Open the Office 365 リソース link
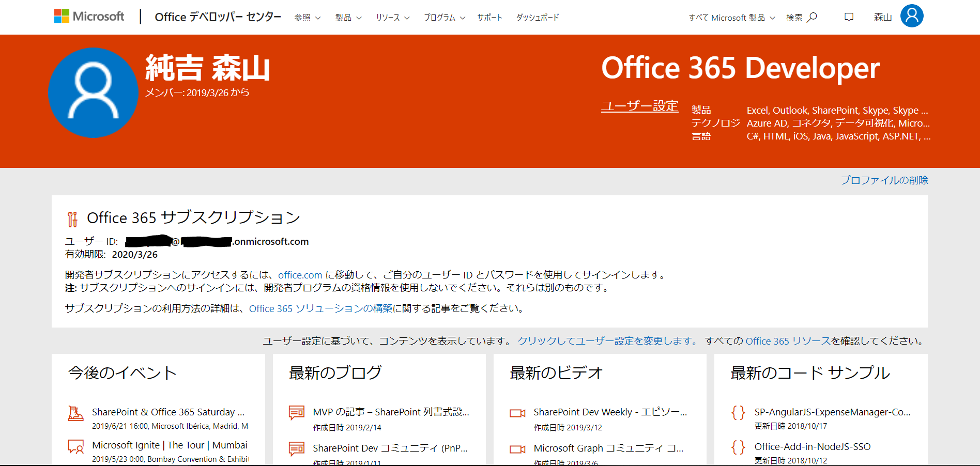980x466 pixels. pos(788,341)
